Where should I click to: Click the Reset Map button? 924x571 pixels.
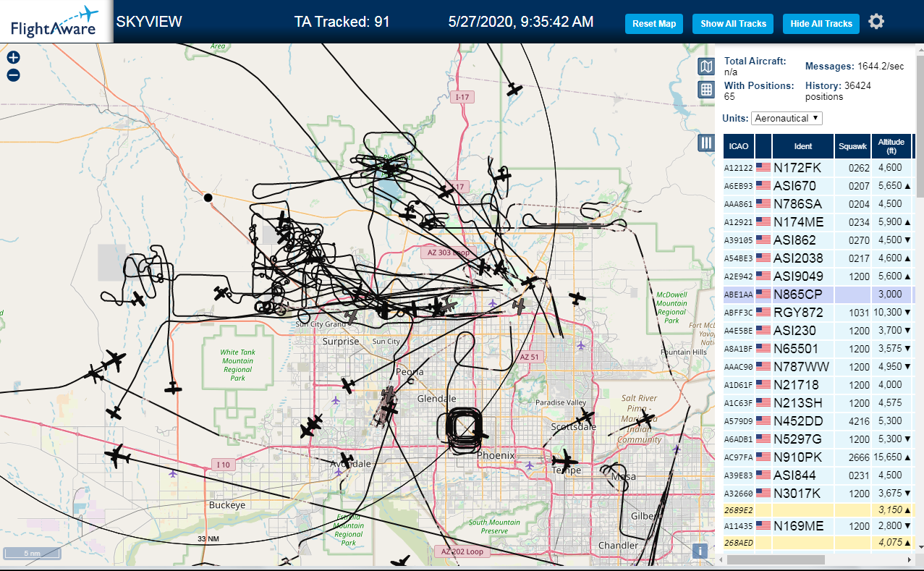click(x=654, y=24)
